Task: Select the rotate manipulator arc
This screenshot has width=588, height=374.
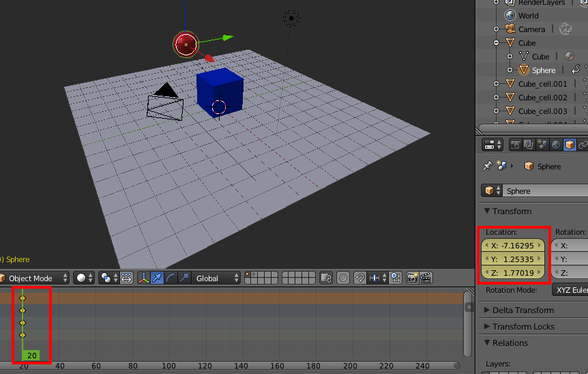Action: click(x=171, y=278)
